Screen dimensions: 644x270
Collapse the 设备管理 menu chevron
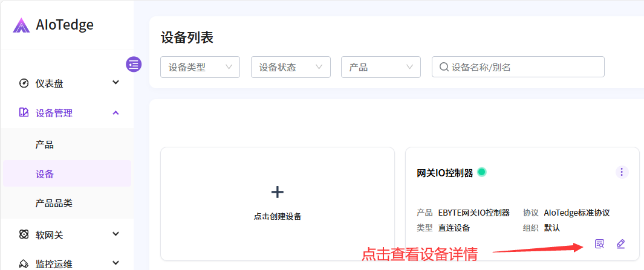116,113
